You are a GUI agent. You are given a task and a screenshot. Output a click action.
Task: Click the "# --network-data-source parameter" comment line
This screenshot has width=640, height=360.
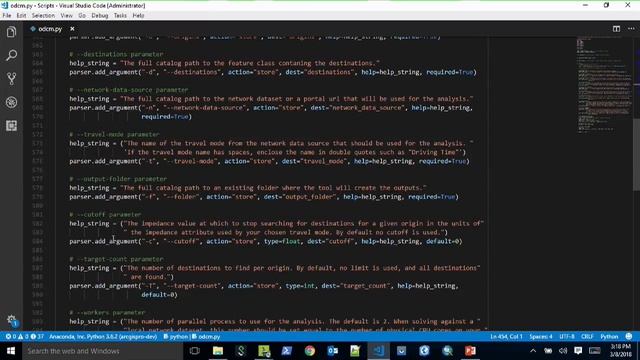(129, 90)
